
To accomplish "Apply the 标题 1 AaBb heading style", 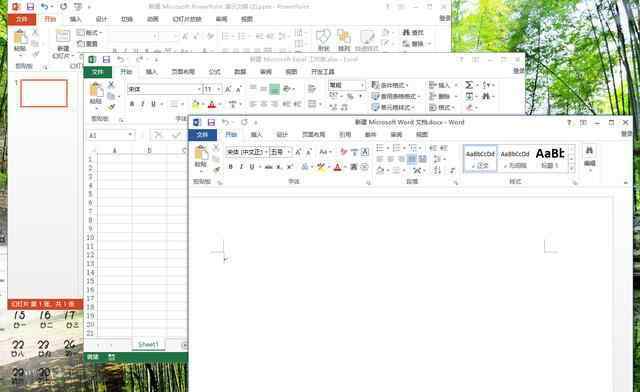I will [x=550, y=158].
